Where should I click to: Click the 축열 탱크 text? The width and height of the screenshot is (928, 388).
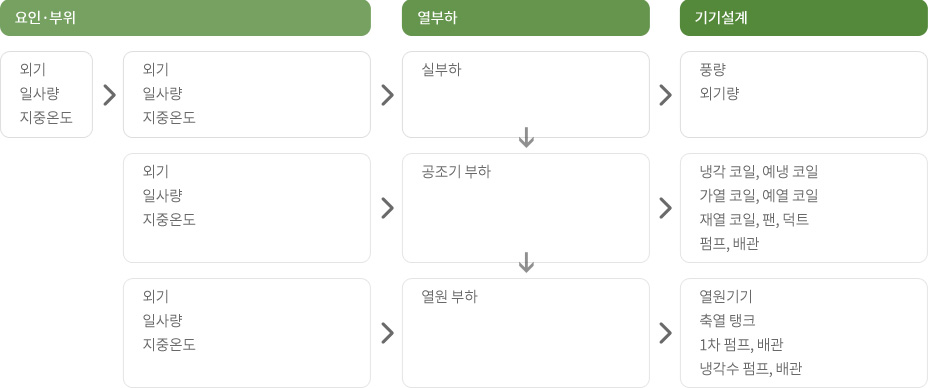point(727,321)
